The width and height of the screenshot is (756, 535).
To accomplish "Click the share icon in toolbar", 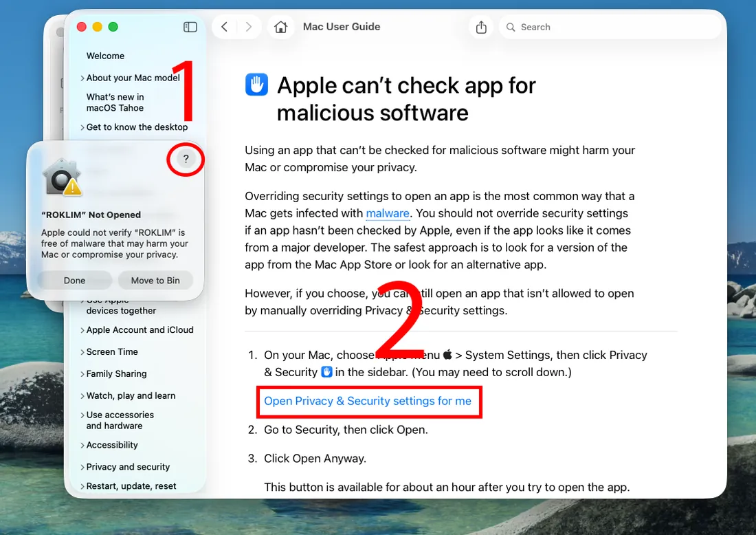I will click(481, 27).
